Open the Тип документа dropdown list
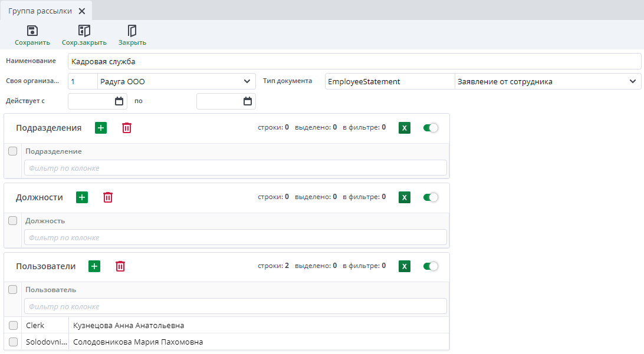The height and width of the screenshot is (354, 644). tap(632, 81)
